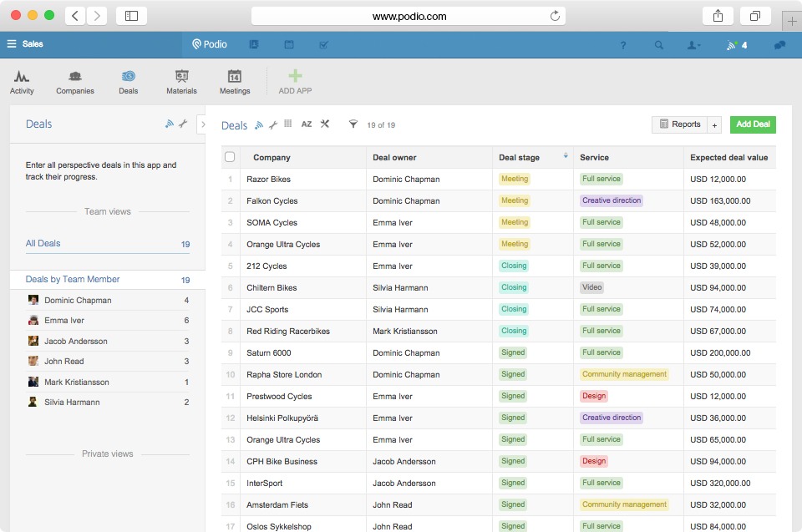802x532 pixels.
Task: Open the search magnifier in top bar
Action: pos(659,45)
